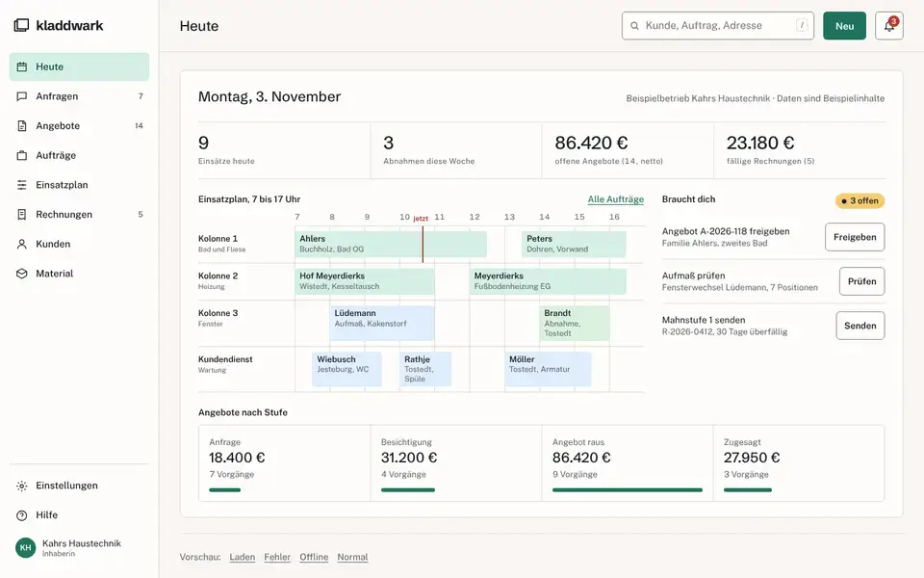
Task: Send Mahnstufe 1 with Senden button
Action: pyautogui.click(x=860, y=326)
